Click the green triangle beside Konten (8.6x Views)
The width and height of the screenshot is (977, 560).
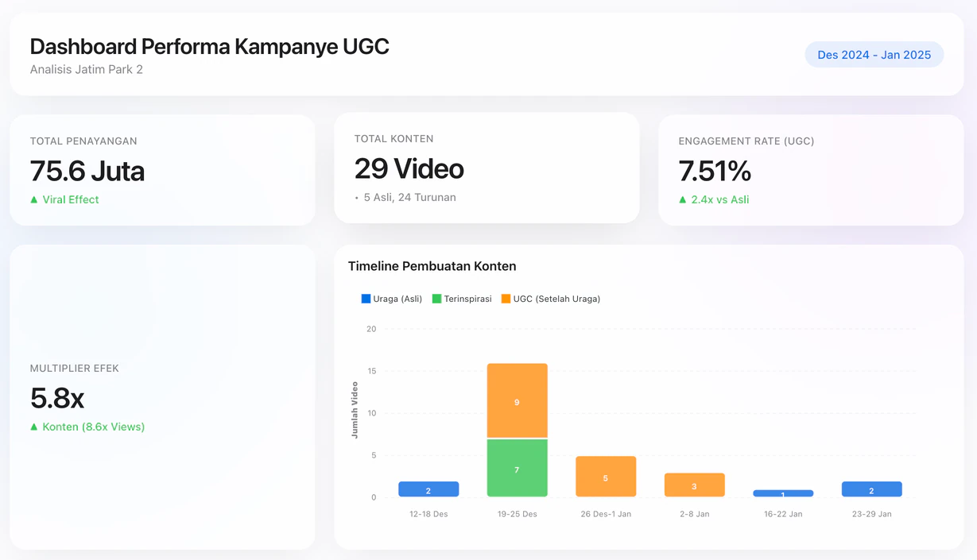[x=34, y=427]
